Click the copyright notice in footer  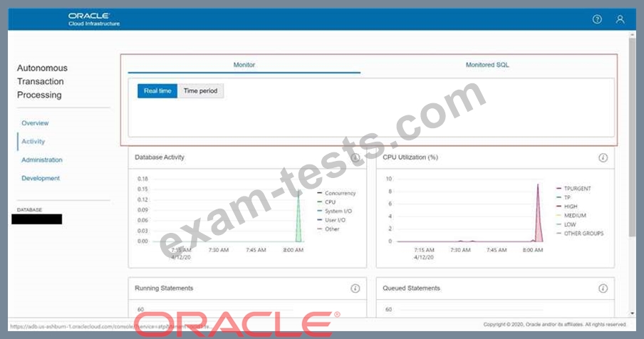(555, 325)
